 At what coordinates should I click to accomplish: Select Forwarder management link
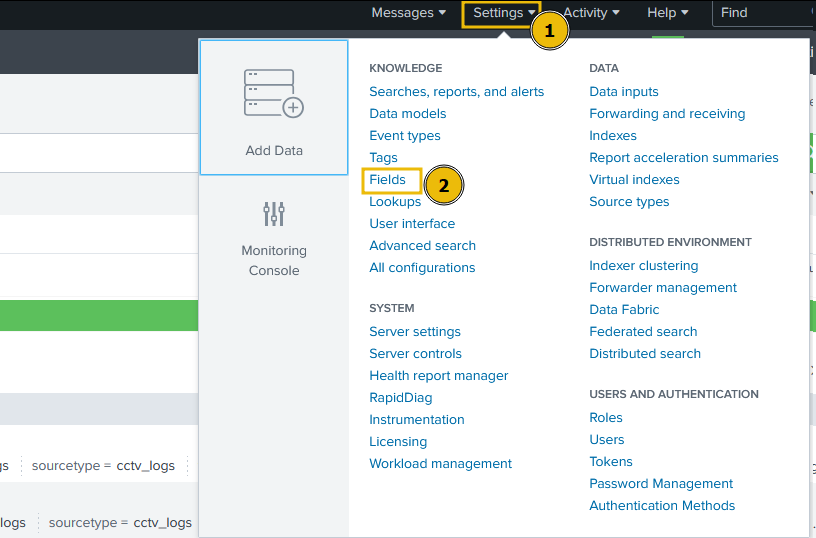pyautogui.click(x=663, y=288)
